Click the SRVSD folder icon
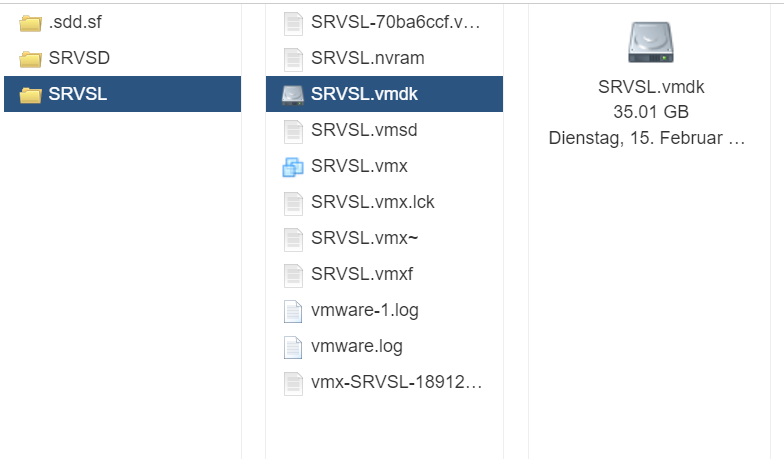 30,58
